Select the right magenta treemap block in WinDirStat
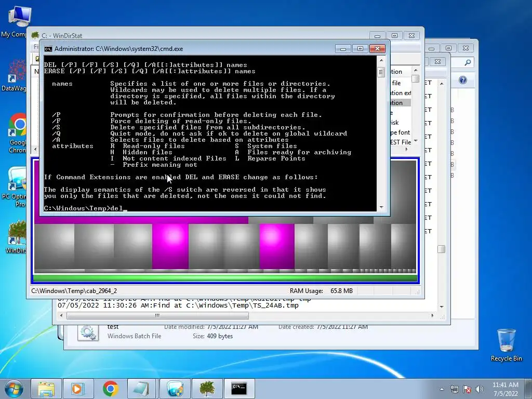 tap(277, 246)
